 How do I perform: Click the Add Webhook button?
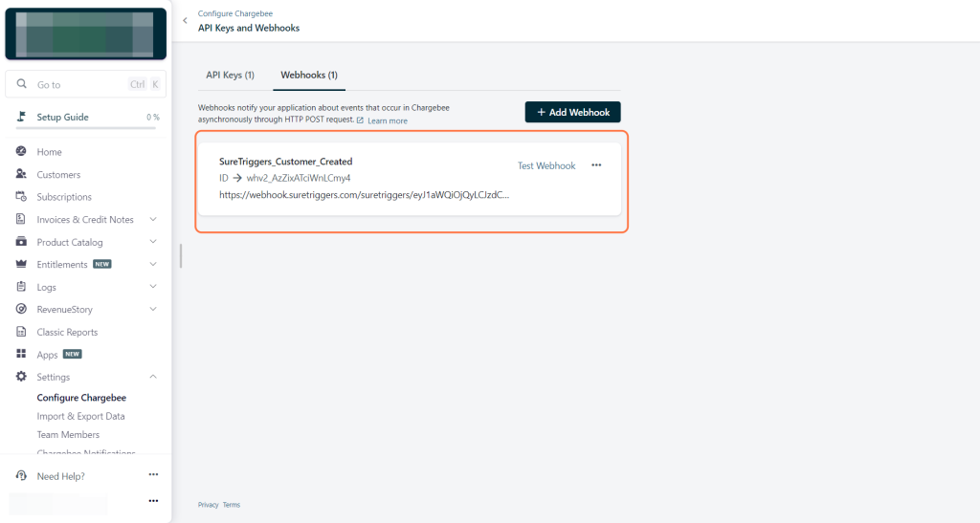(x=572, y=112)
